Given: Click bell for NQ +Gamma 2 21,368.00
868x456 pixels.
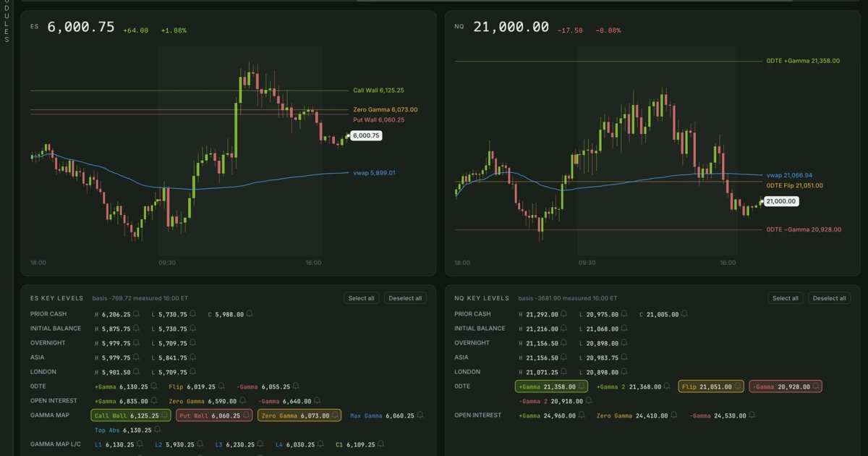Looking at the screenshot, I should 666,387.
